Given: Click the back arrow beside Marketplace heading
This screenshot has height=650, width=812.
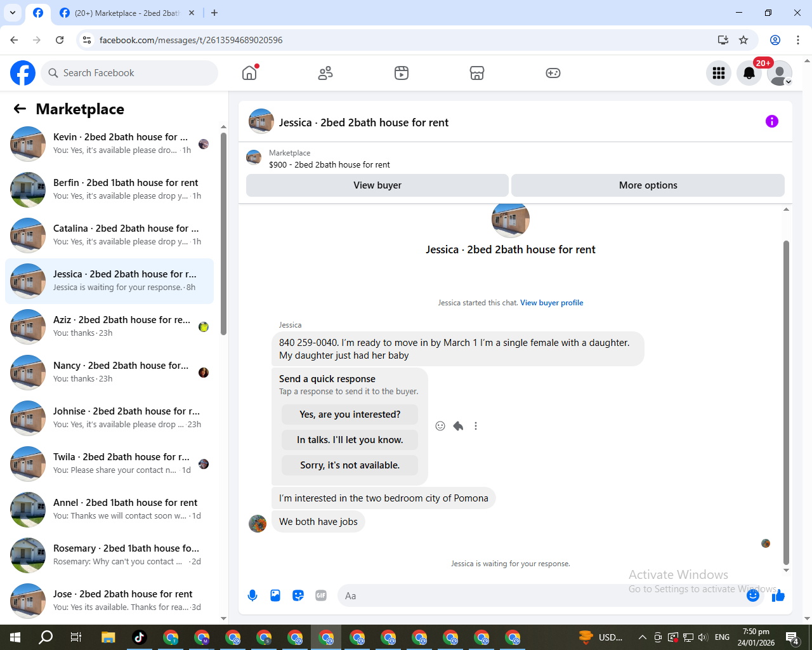Looking at the screenshot, I should 20,109.
